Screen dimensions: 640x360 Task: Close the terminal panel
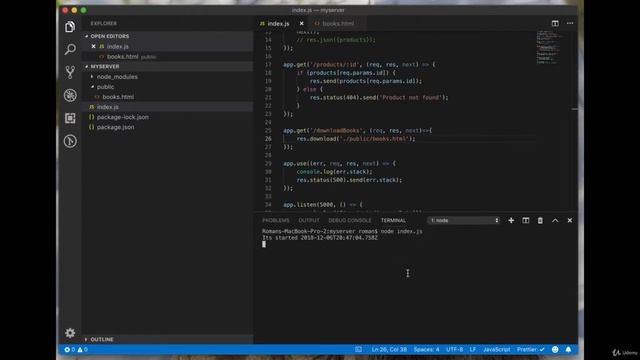point(570,220)
